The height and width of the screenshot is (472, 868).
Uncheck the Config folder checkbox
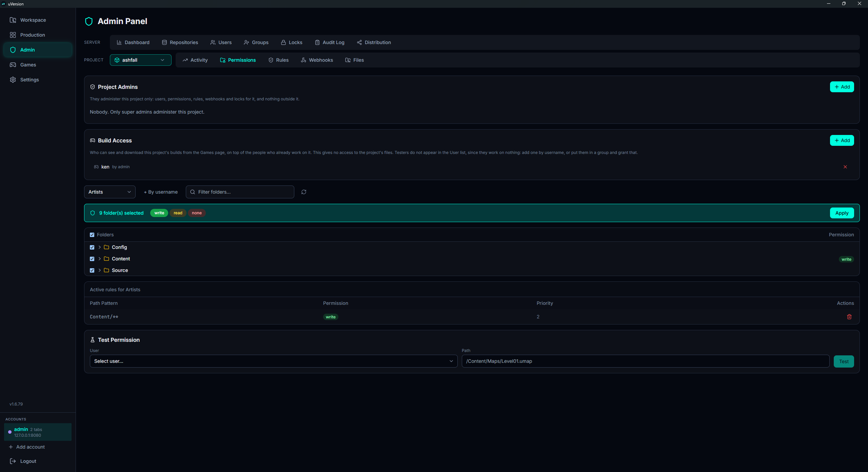(x=92, y=247)
